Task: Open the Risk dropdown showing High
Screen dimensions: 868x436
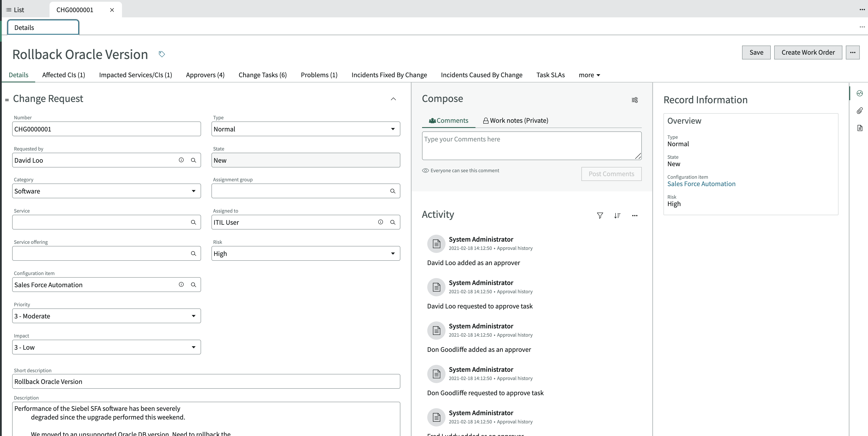Action: point(306,254)
